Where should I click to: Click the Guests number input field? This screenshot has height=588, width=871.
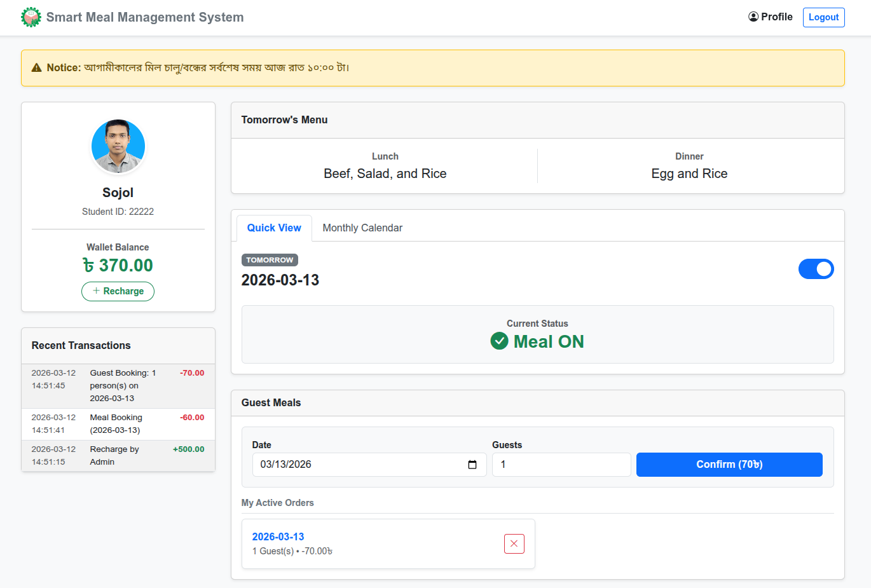pyautogui.click(x=561, y=465)
